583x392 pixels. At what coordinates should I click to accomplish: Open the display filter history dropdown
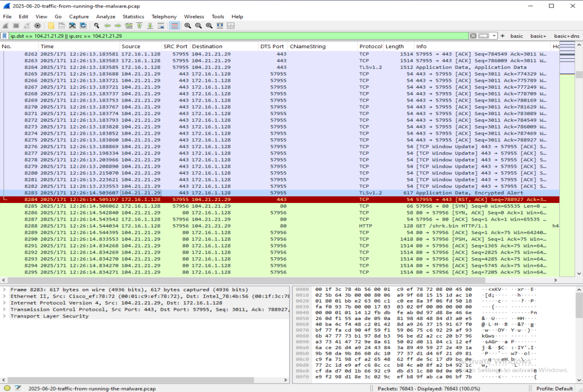click(x=494, y=36)
